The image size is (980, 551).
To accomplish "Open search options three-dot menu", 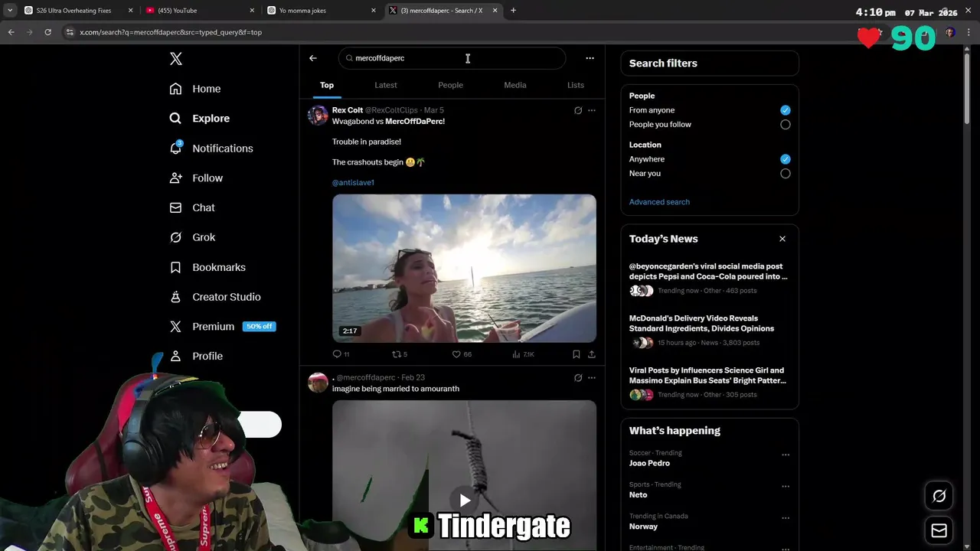I will click(590, 58).
